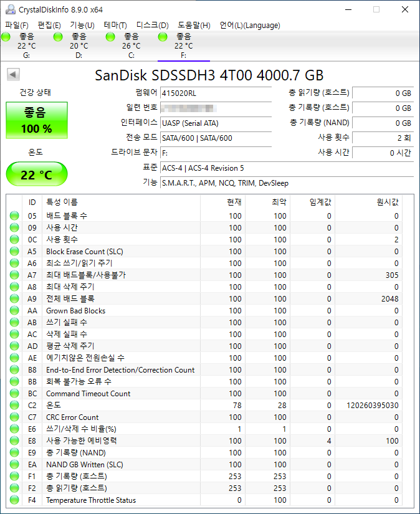Click raw value 2048 in row A9
The width and height of the screenshot is (420, 514).
click(x=390, y=298)
